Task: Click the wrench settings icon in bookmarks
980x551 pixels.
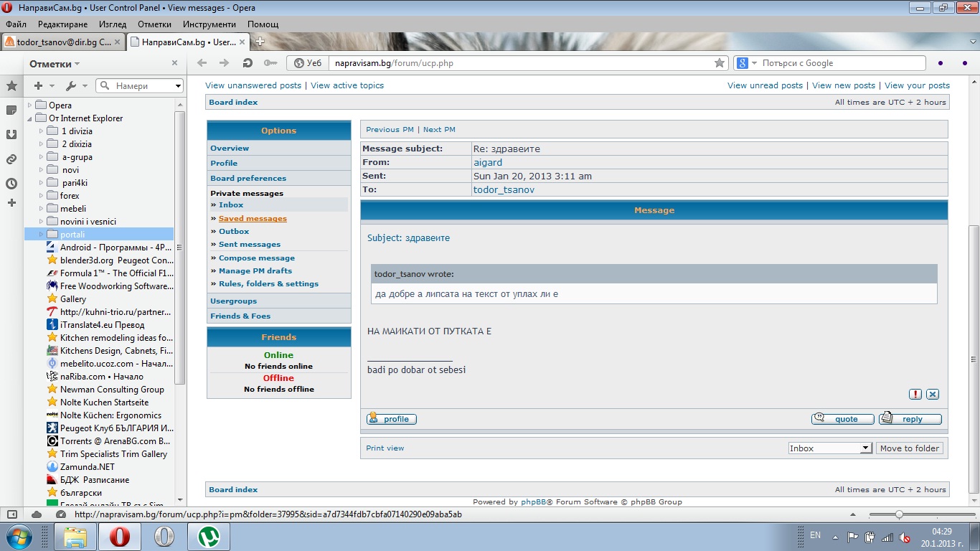Action: pyautogui.click(x=71, y=86)
